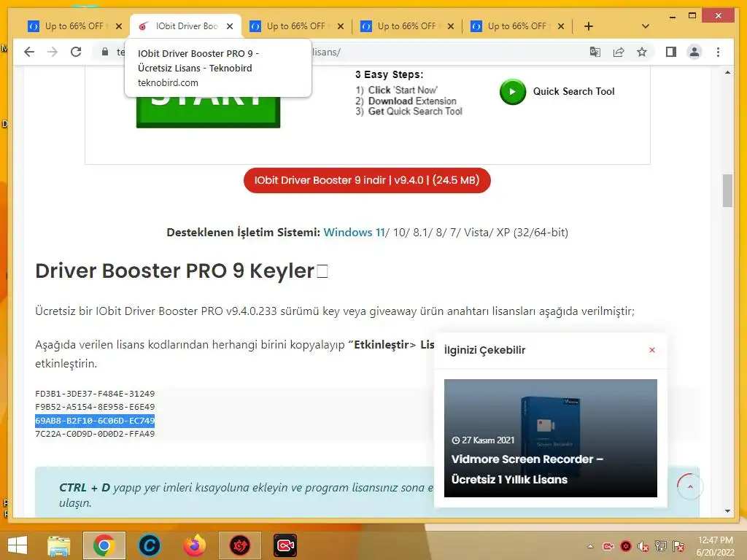The width and height of the screenshot is (747, 560).
Task: Reload the current page
Action: click(x=76, y=52)
